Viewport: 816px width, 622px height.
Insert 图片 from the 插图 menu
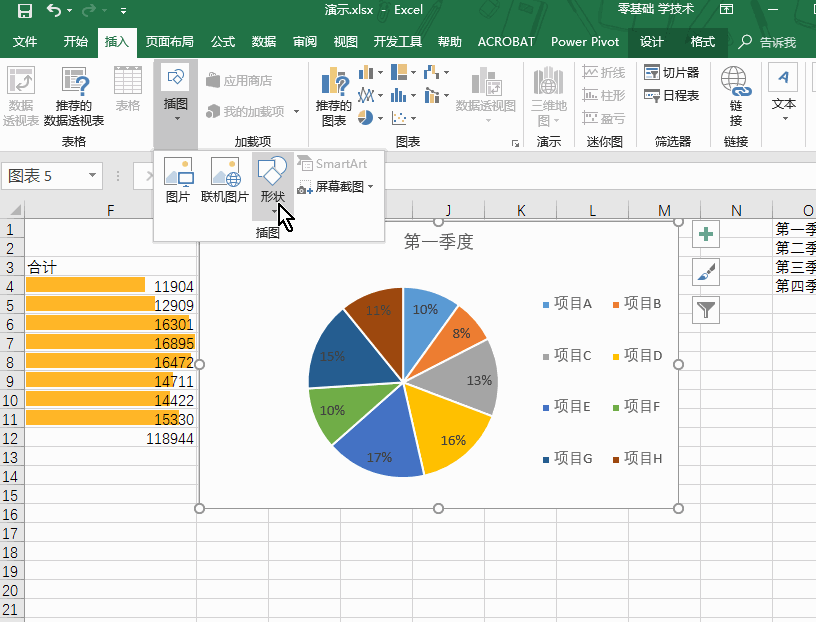[x=178, y=180]
